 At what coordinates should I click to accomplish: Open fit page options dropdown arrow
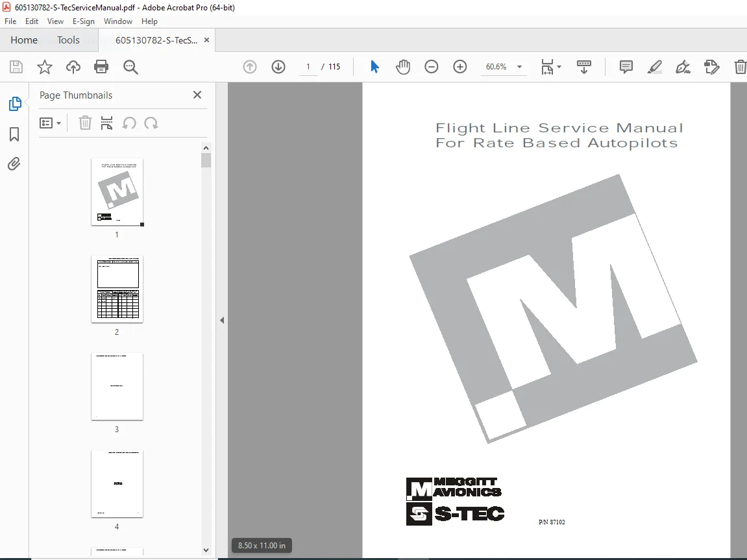(559, 67)
